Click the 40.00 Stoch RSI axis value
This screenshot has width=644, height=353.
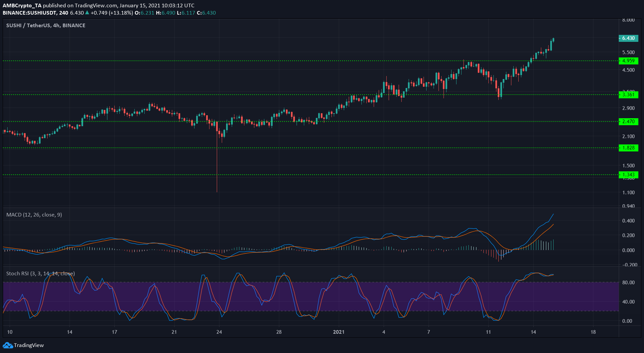click(x=628, y=302)
